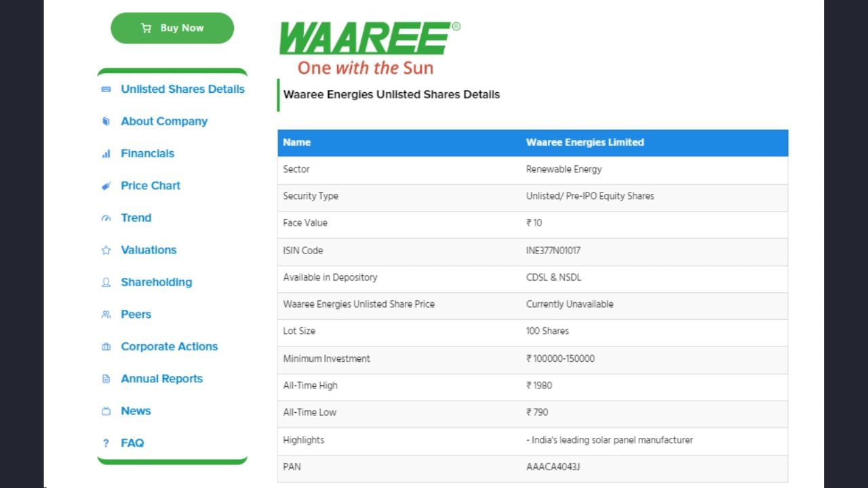The image size is (868, 488).
Task: Click the ₹ 1980 value
Action: [539, 386]
